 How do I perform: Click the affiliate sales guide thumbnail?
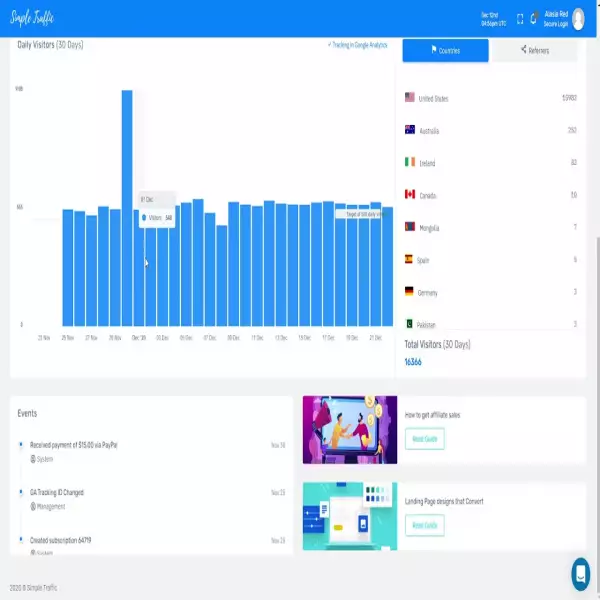pos(350,429)
